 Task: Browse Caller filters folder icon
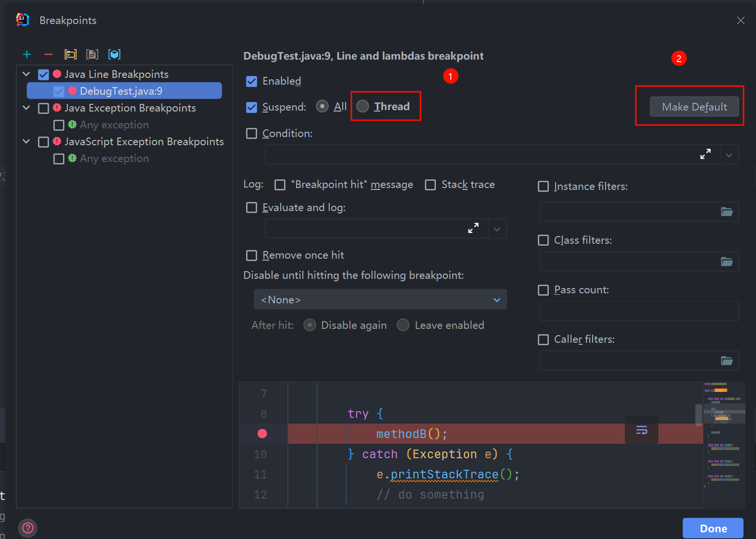(x=727, y=361)
